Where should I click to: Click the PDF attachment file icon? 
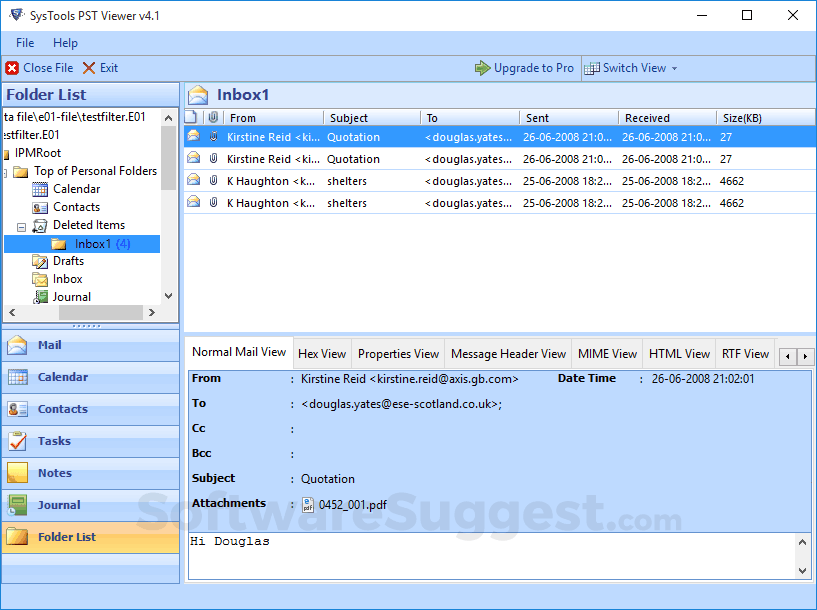(308, 505)
